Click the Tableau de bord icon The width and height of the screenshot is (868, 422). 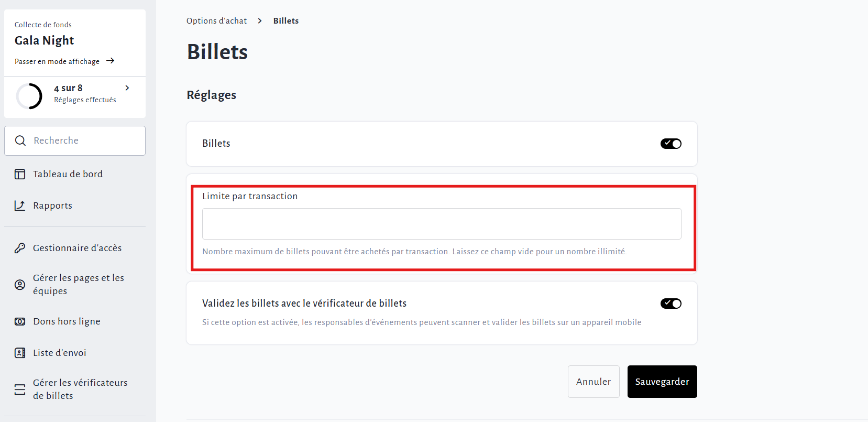[20, 174]
